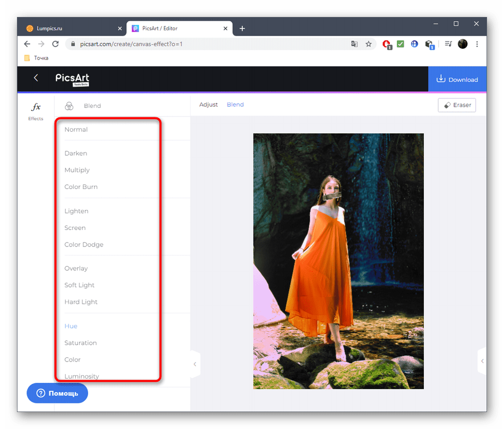Switch to the Adjust tab
The height and width of the screenshot is (429, 504).
208,105
